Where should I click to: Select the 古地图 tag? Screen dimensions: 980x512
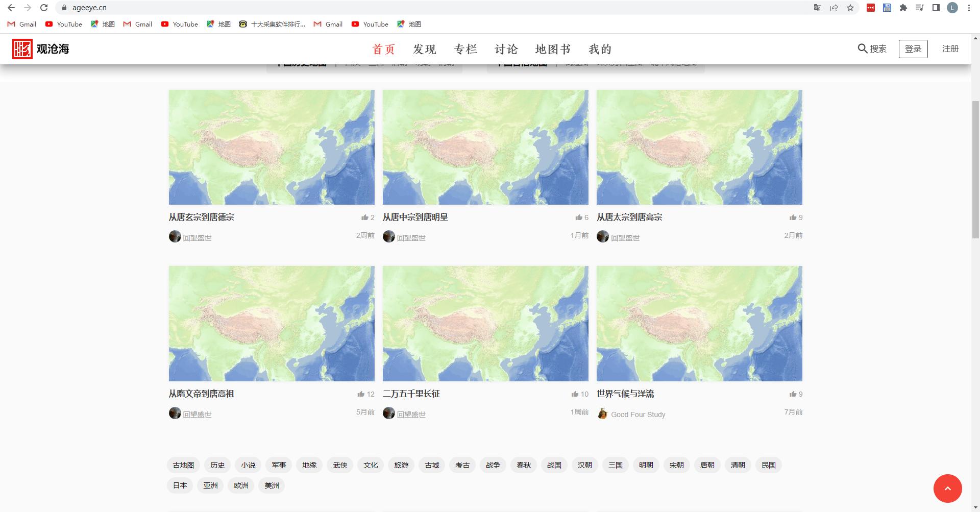point(183,465)
